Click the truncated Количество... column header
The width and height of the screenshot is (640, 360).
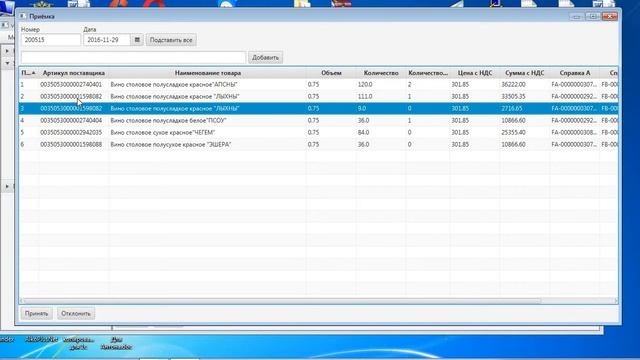[428, 73]
